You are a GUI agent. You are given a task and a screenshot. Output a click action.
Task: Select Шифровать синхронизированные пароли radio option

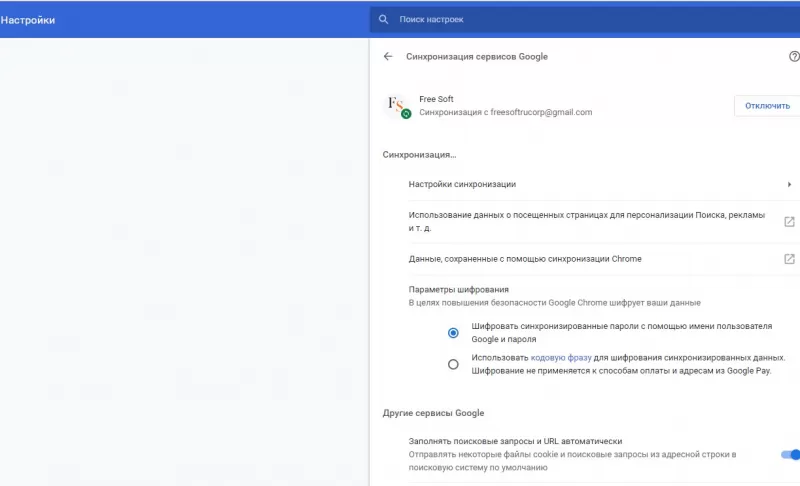(x=453, y=333)
